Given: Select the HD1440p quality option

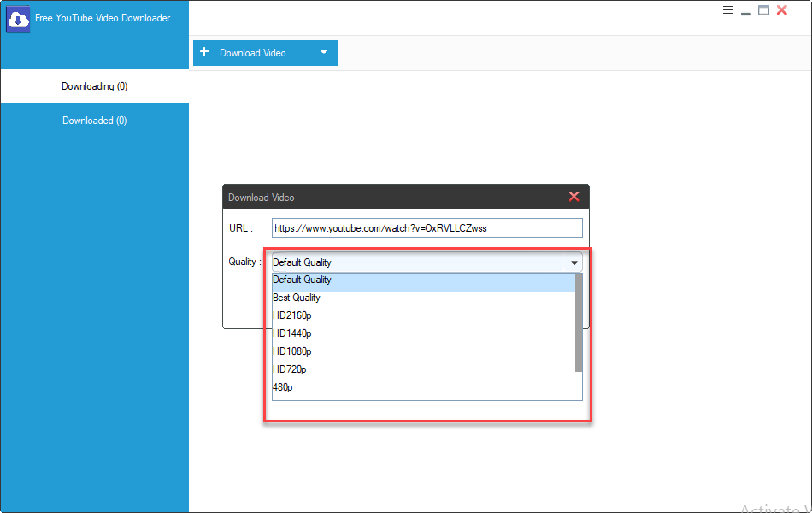Looking at the screenshot, I should (x=292, y=334).
